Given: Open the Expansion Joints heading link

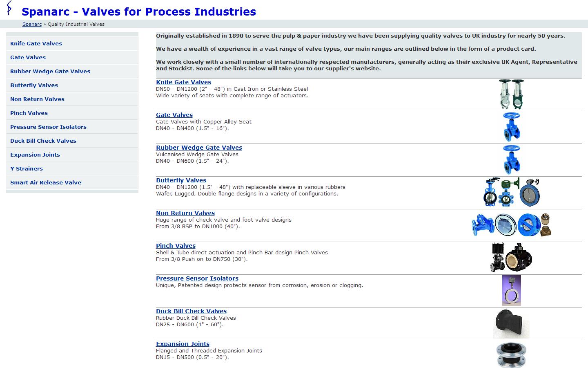Looking at the screenshot, I should pos(183,344).
